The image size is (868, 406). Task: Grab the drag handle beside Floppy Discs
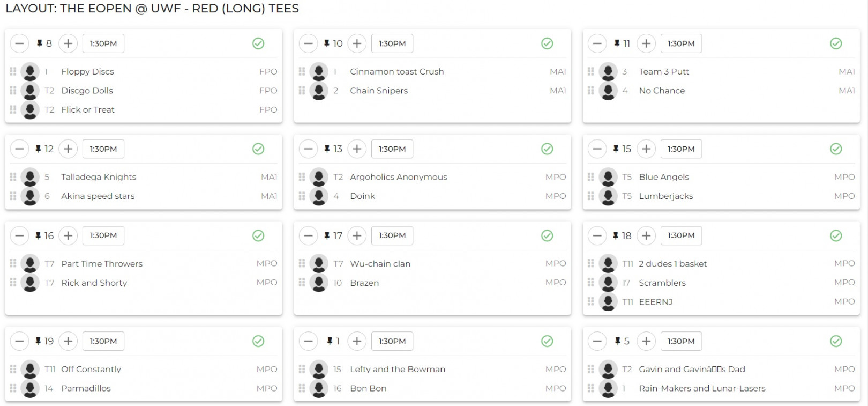coord(13,71)
